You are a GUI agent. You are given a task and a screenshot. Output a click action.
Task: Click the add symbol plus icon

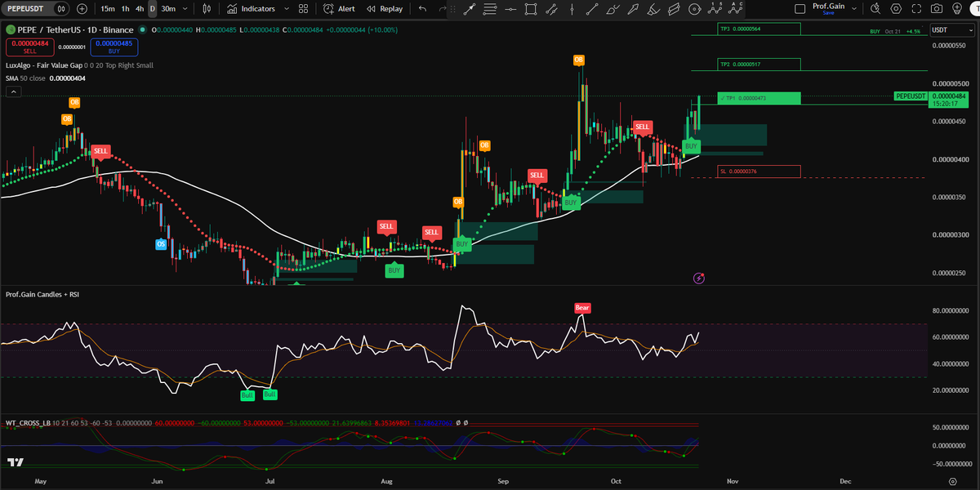(x=82, y=8)
